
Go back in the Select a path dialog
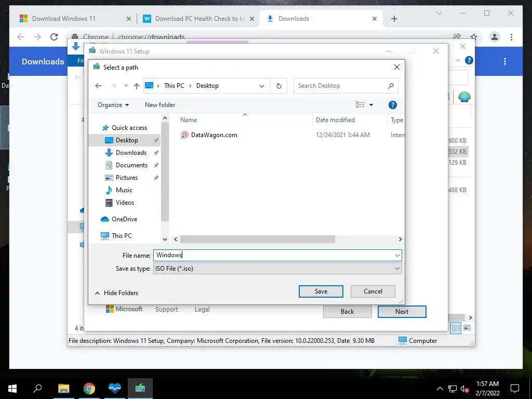tap(98, 86)
